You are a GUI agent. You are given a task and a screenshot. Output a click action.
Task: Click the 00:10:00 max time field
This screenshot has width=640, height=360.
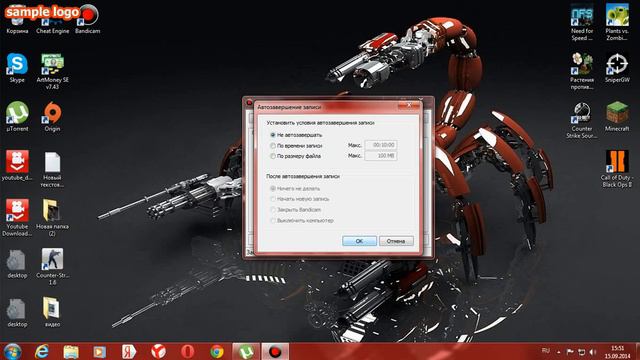click(381, 145)
